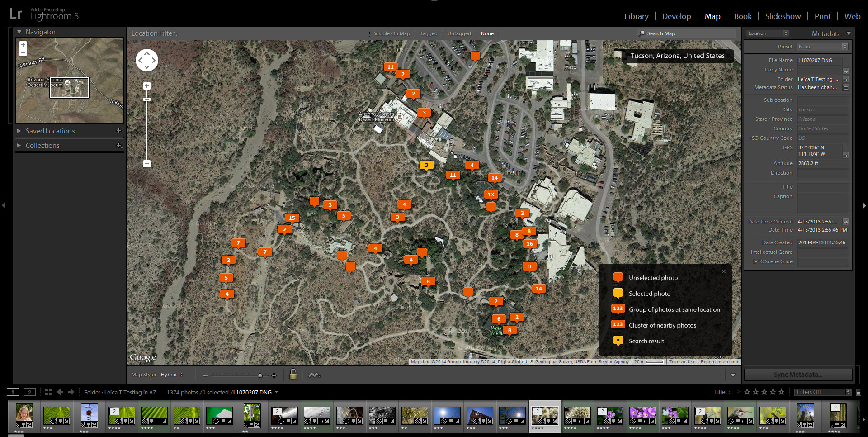Open the Web module
Viewport: 868px width, 437px height.
coord(852,16)
